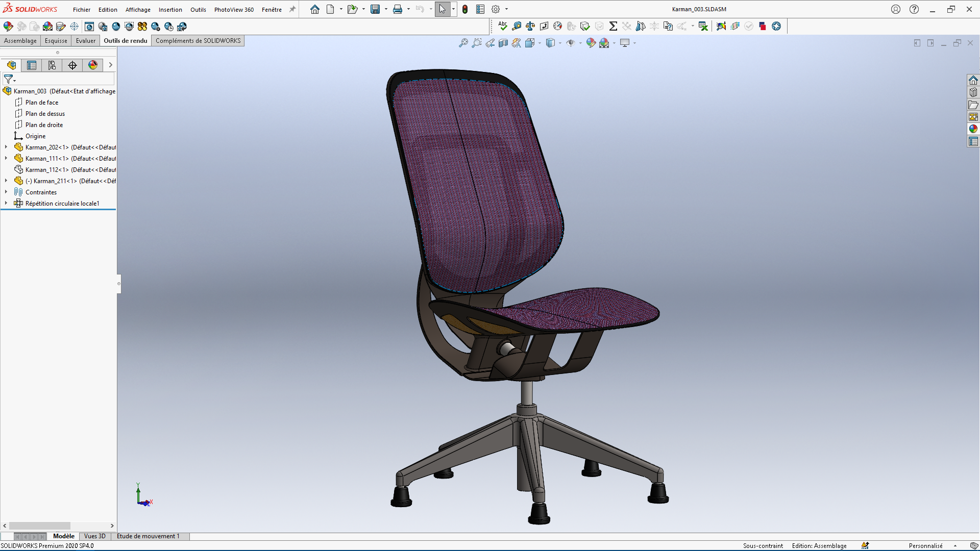Click the Sigma statistics icon
980x551 pixels.
tap(613, 26)
